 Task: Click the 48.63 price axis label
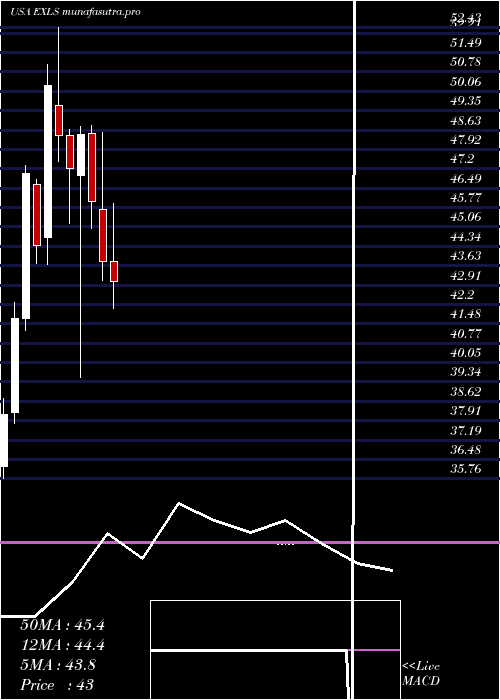[465, 121]
